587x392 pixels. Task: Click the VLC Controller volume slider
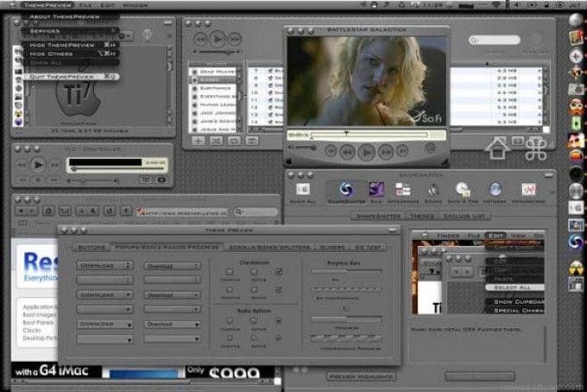92,180
